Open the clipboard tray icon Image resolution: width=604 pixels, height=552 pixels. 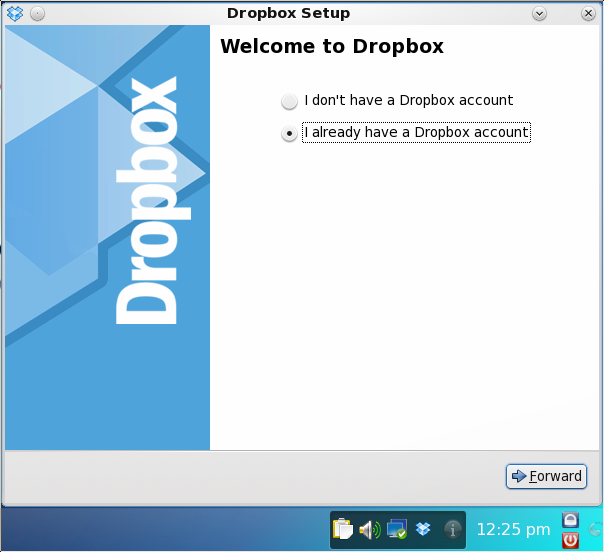(x=342, y=529)
